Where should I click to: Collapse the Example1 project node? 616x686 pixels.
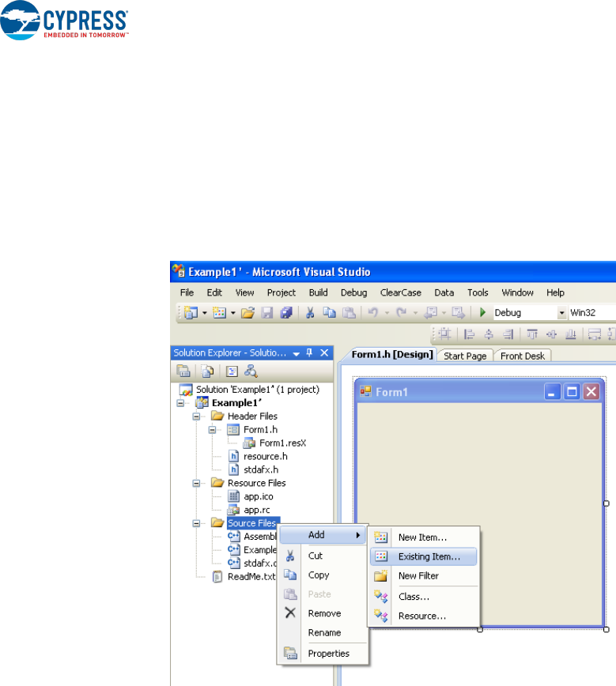pyautogui.click(x=180, y=403)
